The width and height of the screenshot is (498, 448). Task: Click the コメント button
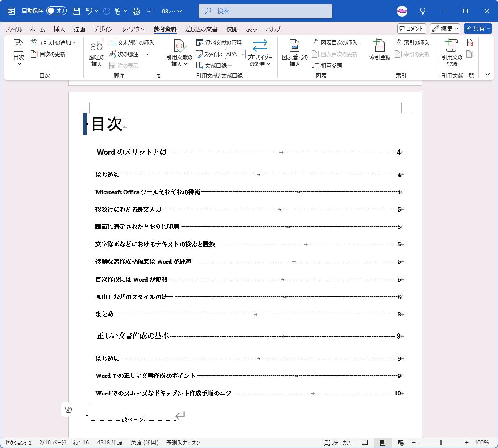click(x=411, y=29)
